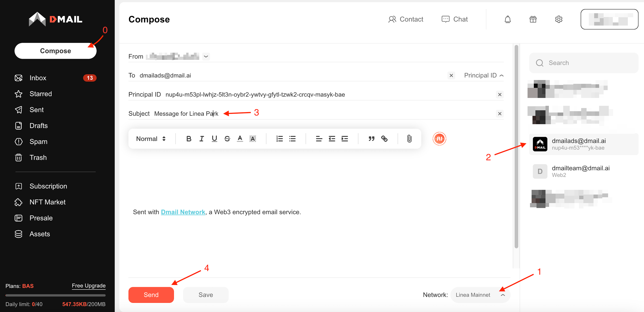The image size is (644, 312).
Task: Open Chat from the header
Action: pos(454,19)
